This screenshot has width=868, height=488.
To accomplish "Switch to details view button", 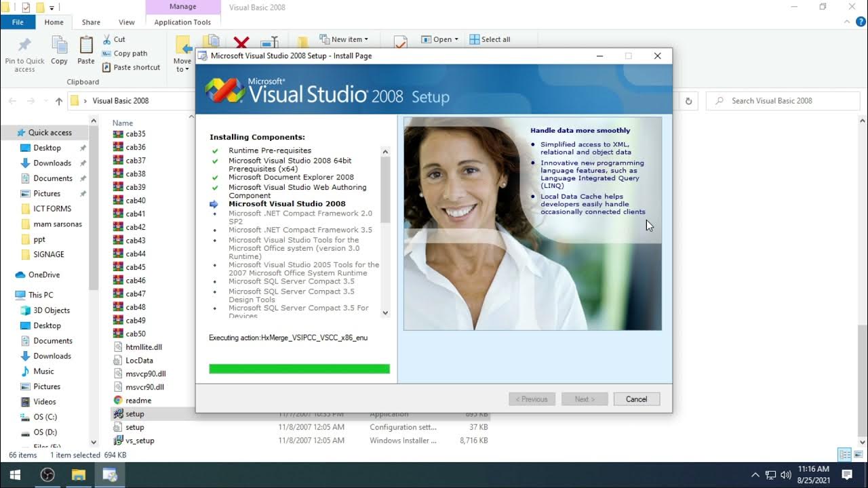I will pos(844,455).
